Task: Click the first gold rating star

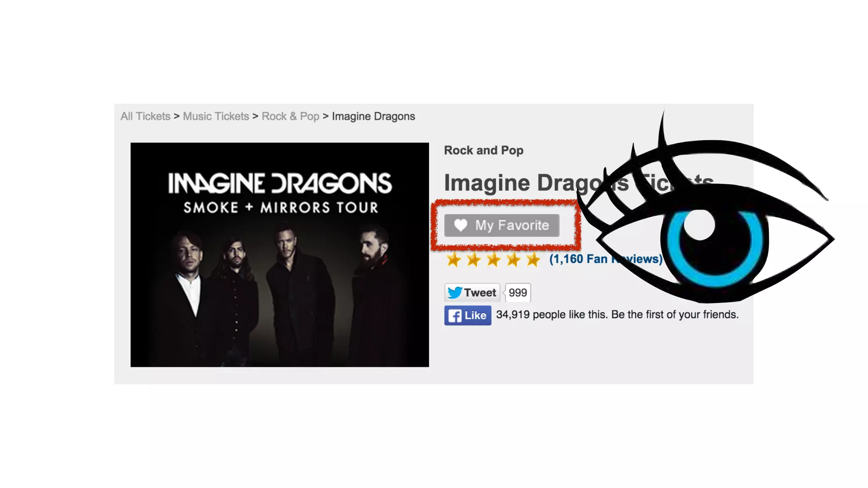Action: [453, 259]
